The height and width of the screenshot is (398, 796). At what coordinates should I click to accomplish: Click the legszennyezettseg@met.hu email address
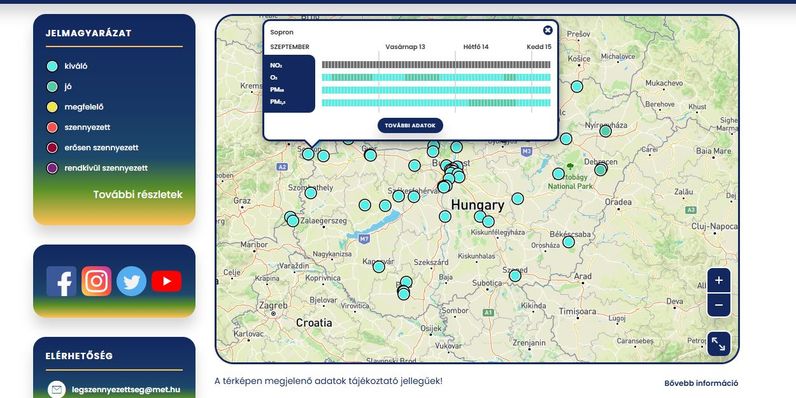tap(126, 390)
